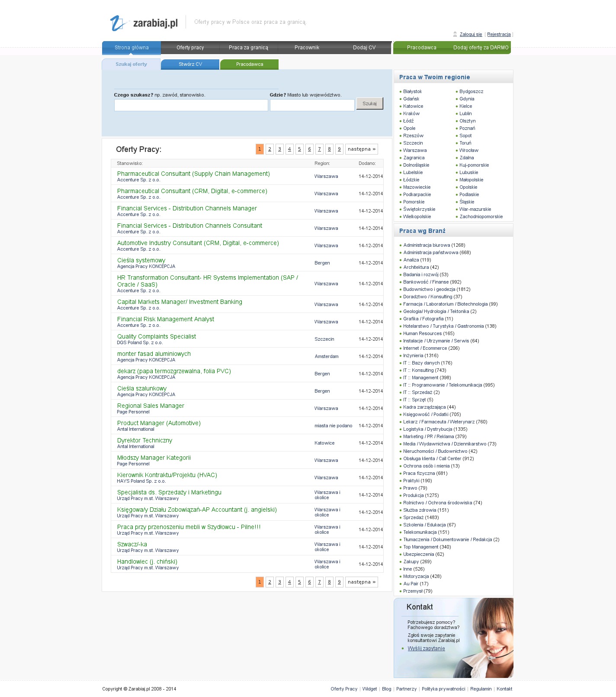Screen dimensions: 616x697
Task: Open Polityka prywatności footer link
Action: [443, 689]
